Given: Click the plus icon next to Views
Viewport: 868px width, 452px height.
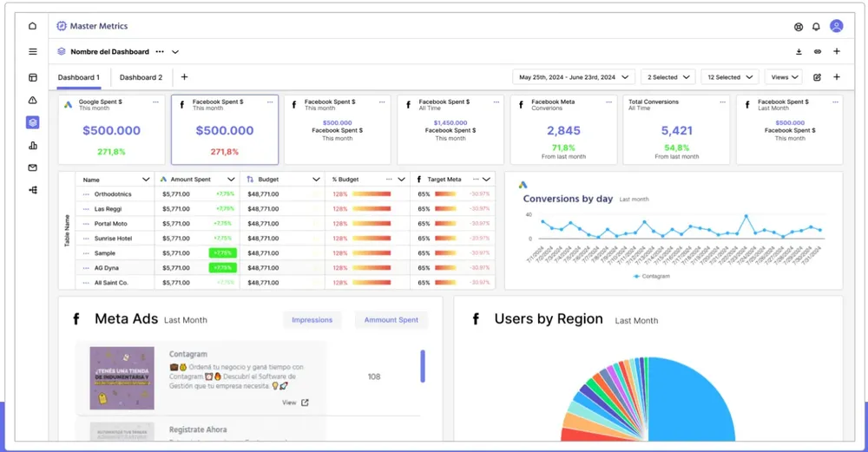Looking at the screenshot, I should coord(837,77).
